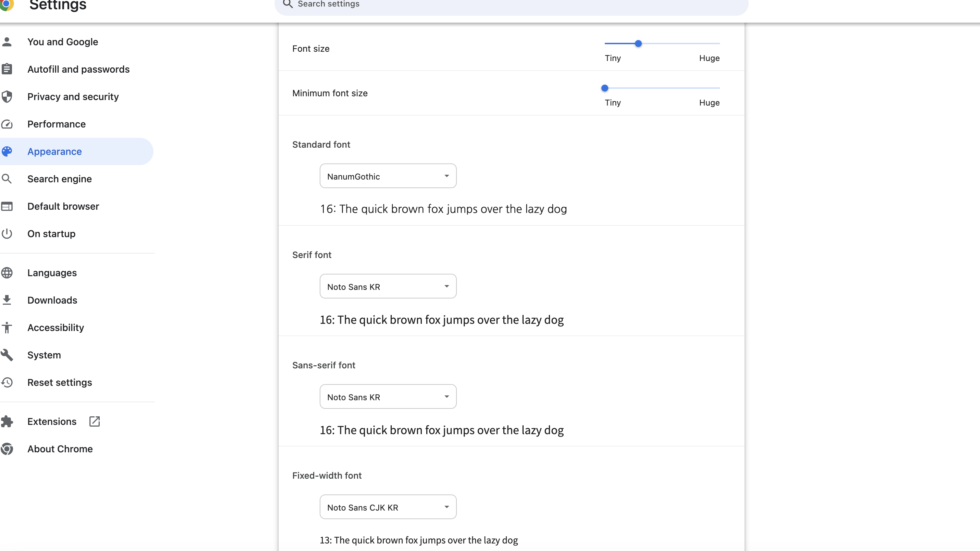Image resolution: width=980 pixels, height=551 pixels.
Task: Open About Chrome page
Action: point(60,449)
